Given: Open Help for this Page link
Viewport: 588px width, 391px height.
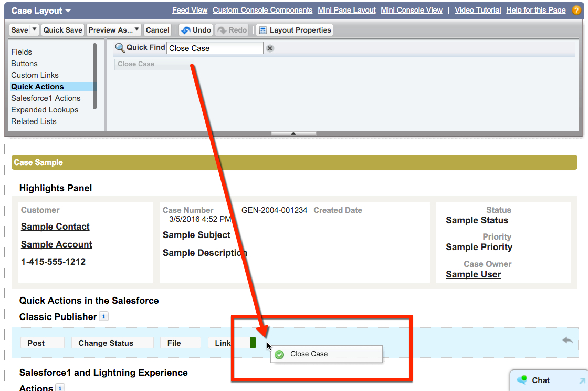Looking at the screenshot, I should click(536, 10).
